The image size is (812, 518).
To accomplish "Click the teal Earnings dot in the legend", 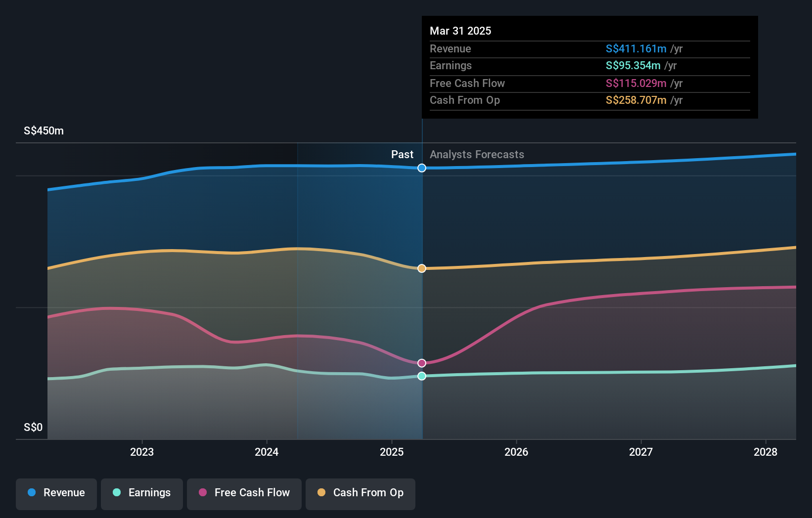I will (117, 493).
